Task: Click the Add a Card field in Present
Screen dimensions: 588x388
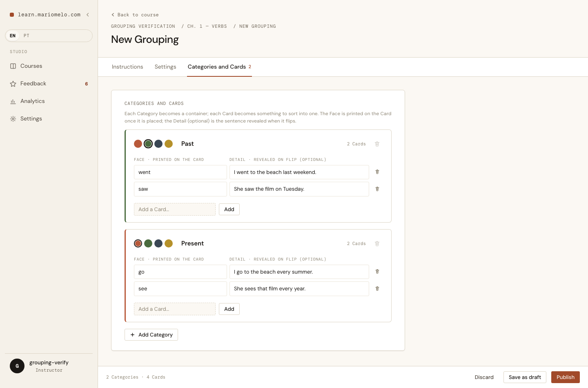Action: (175, 309)
